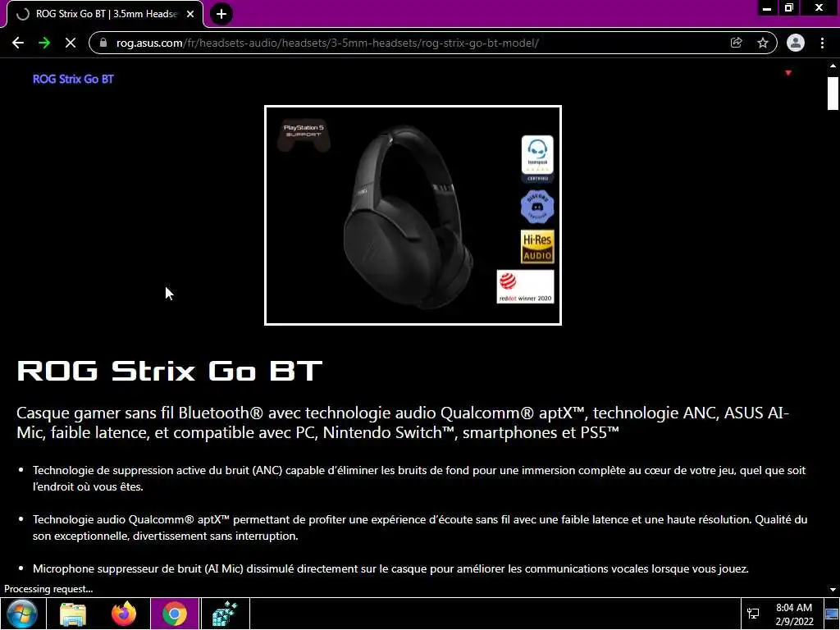Click the Qualcomm aptX bullet text
Viewport: 840px width, 630px height.
click(420, 527)
